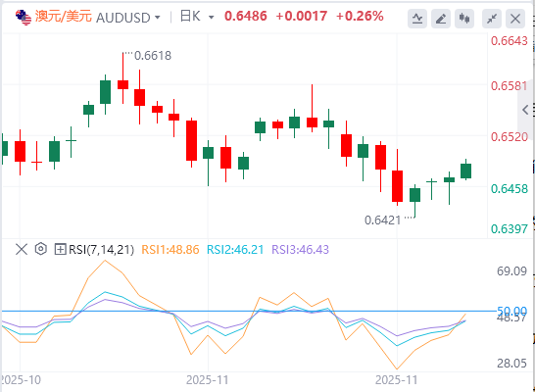Image resolution: width=535 pixels, height=392 pixels.
Task: Select the pencil drawing tool
Action: pyautogui.click(x=441, y=19)
